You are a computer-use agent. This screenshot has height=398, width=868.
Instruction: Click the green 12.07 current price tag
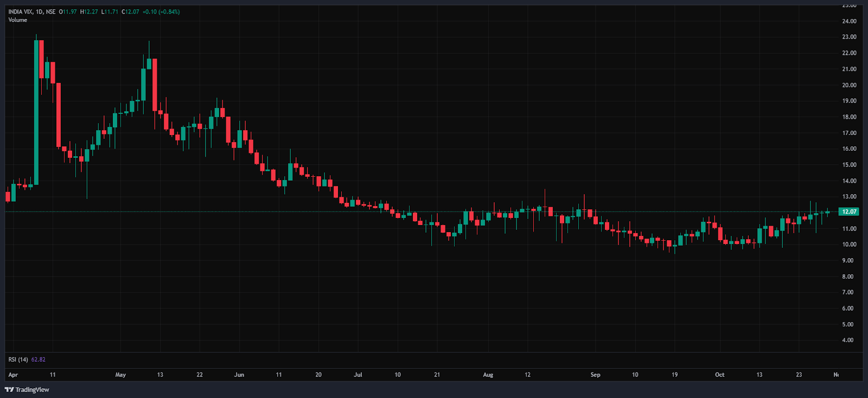(x=849, y=211)
